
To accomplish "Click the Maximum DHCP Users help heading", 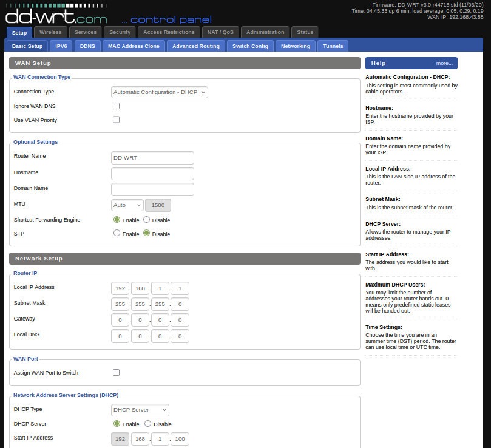I will pos(395,285).
